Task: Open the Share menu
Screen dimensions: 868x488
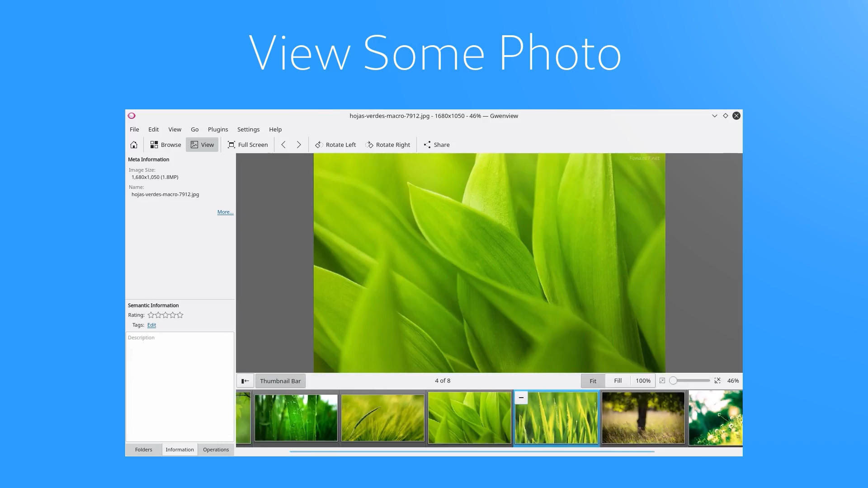Action: (437, 145)
